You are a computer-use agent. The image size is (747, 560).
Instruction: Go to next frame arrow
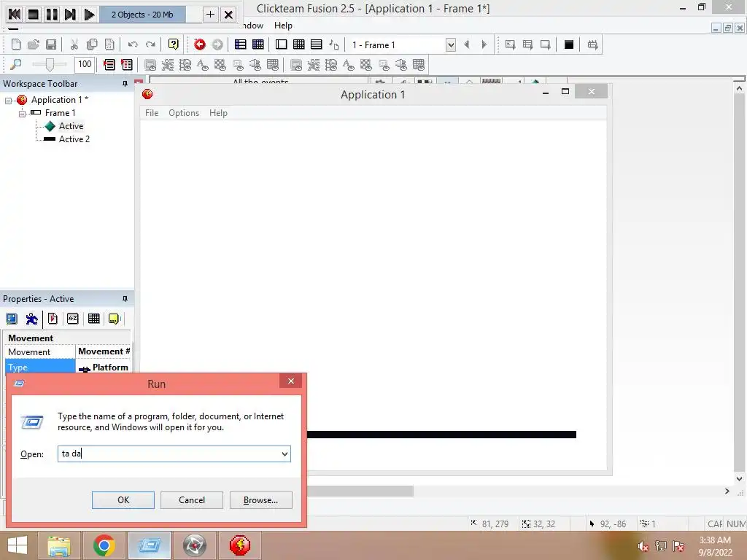tap(484, 44)
